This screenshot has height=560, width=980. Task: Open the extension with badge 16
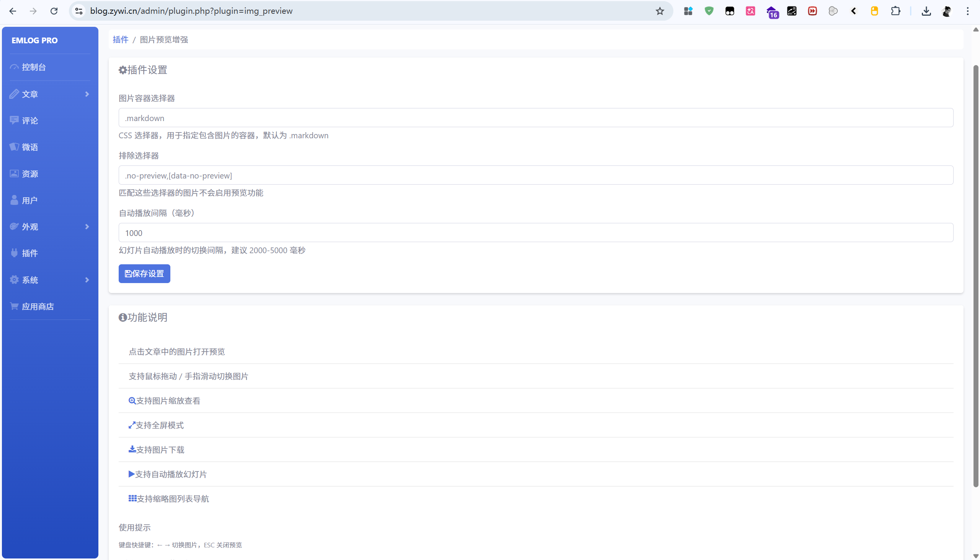[x=772, y=12]
